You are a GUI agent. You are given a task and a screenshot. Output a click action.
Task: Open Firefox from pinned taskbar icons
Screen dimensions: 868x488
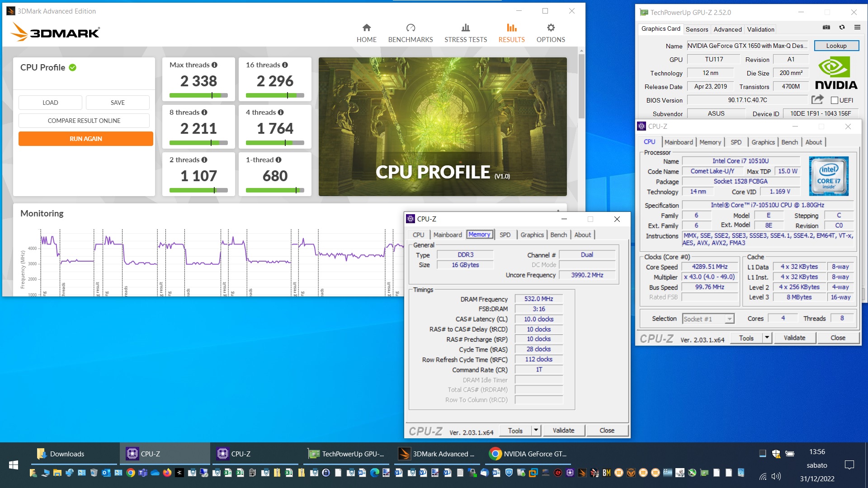tap(167, 473)
